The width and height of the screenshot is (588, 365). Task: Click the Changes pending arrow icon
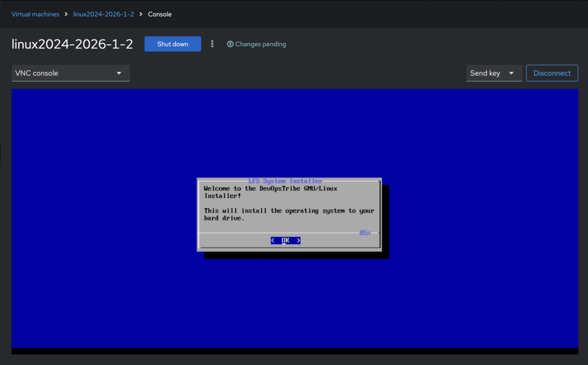click(230, 44)
